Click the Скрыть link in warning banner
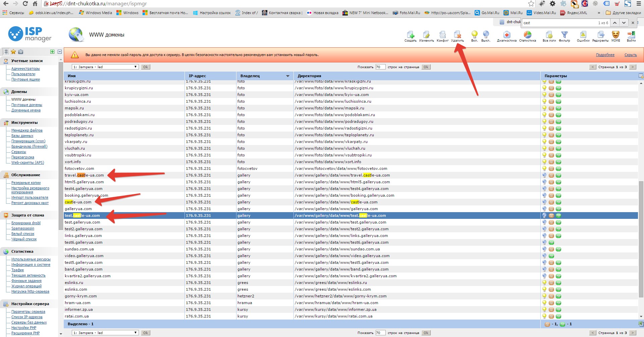The height and width of the screenshot is (337, 644). (x=631, y=55)
